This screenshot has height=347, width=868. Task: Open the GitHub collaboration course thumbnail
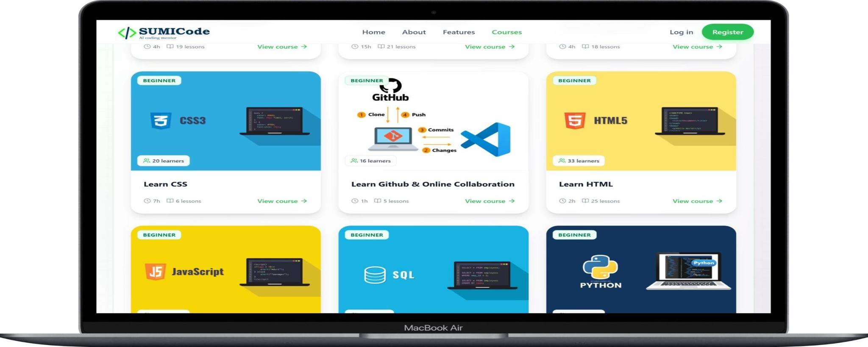pyautogui.click(x=433, y=121)
